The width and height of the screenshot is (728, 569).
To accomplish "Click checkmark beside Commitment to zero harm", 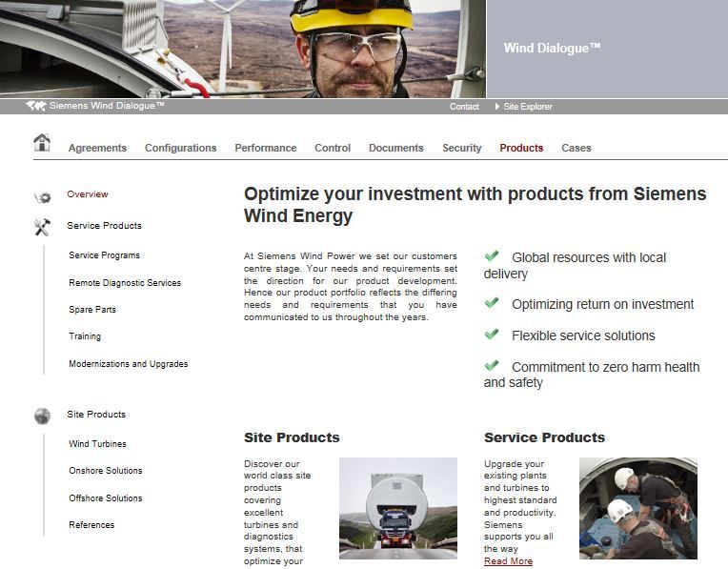I will click(492, 365).
